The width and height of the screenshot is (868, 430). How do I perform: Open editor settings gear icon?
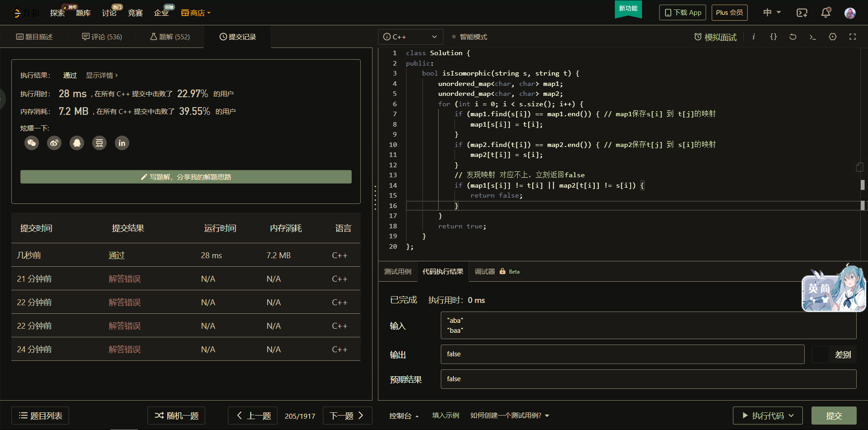click(x=833, y=37)
